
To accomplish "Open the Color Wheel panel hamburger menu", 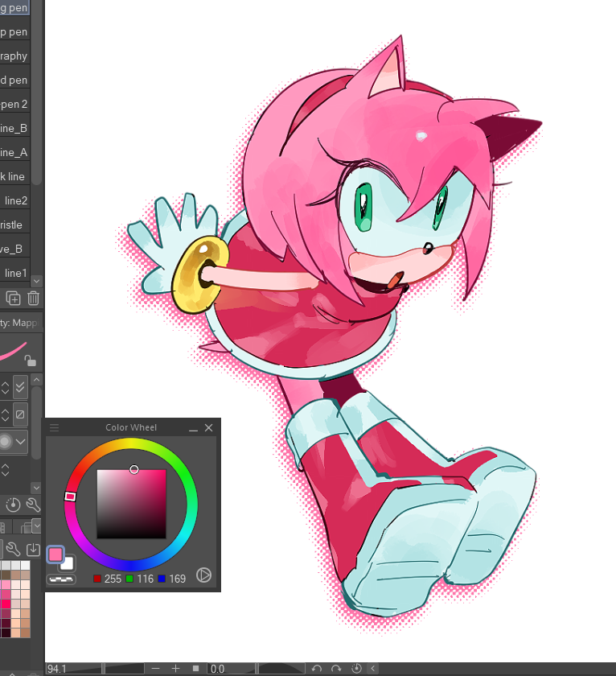I will pos(54,427).
